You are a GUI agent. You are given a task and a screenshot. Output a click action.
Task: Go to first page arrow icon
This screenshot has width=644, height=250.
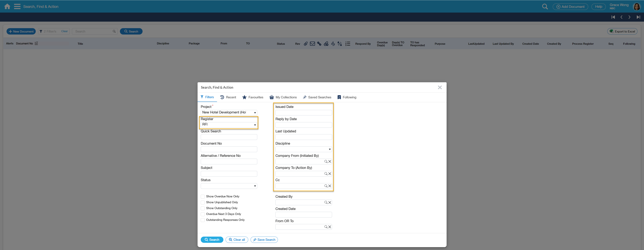[613, 17]
